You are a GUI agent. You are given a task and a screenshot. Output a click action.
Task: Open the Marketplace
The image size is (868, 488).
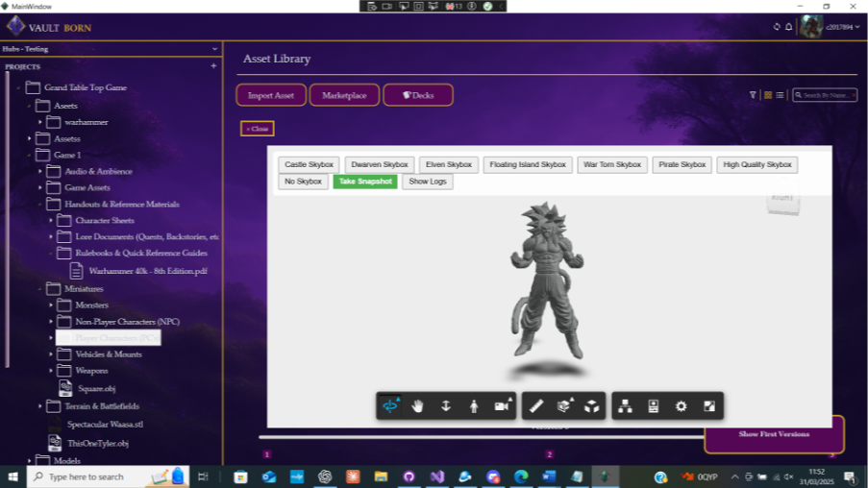(x=344, y=95)
